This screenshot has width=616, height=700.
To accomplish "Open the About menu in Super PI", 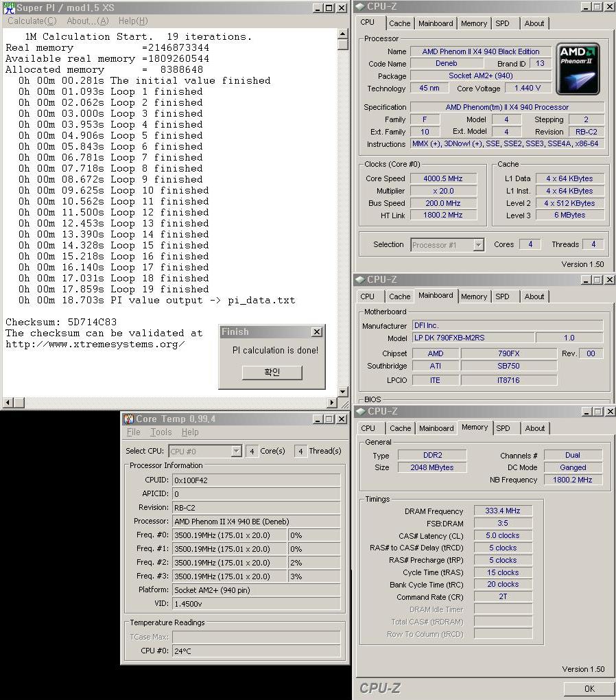I will [x=88, y=21].
